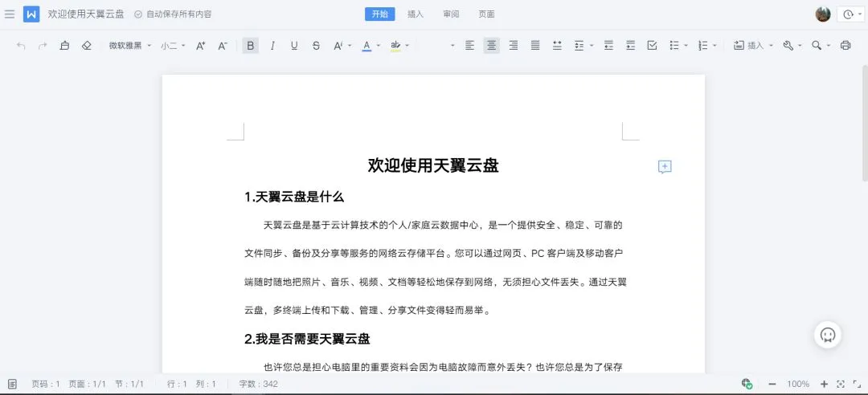The width and height of the screenshot is (868, 395).
Task: Apply the yellow text highlight color
Action: pyautogui.click(x=395, y=46)
